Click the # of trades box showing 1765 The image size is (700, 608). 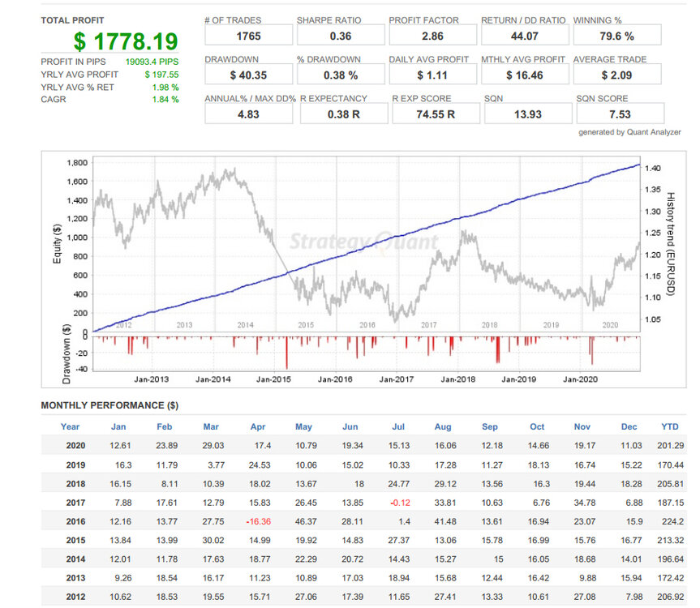point(249,36)
